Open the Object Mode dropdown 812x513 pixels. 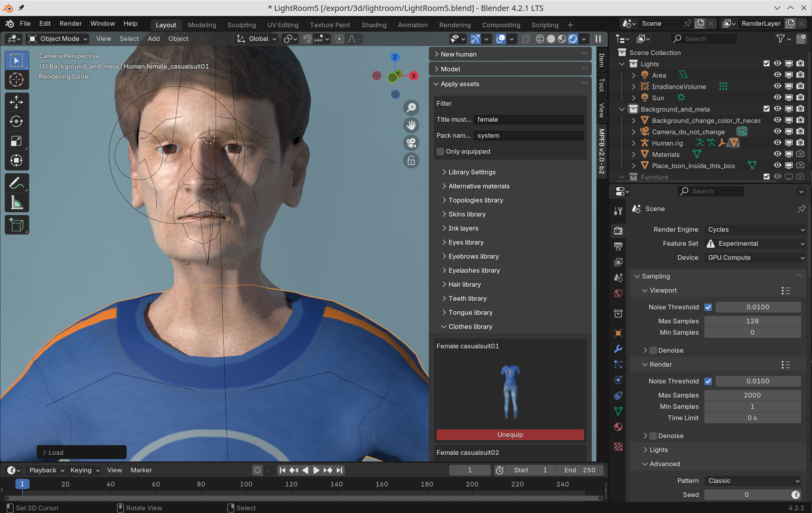point(58,39)
